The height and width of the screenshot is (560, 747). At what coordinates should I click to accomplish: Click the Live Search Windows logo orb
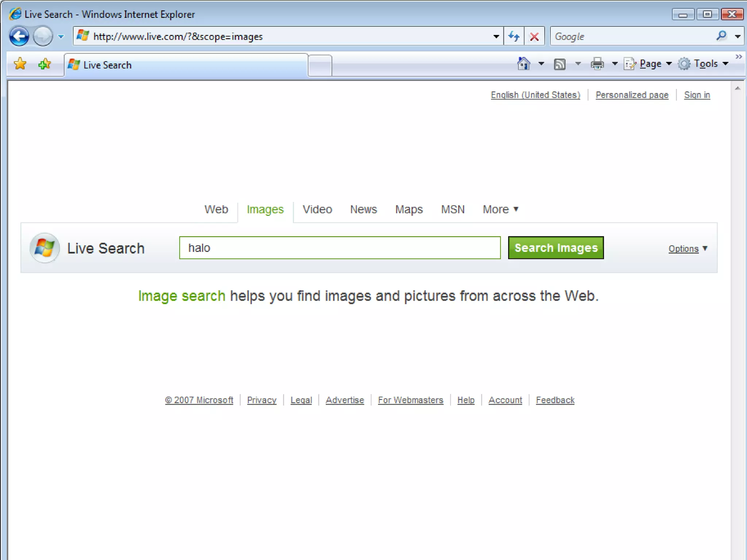coord(44,248)
